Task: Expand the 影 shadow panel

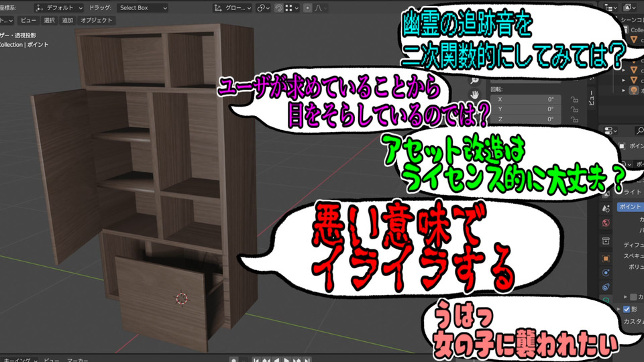Action: (x=619, y=309)
